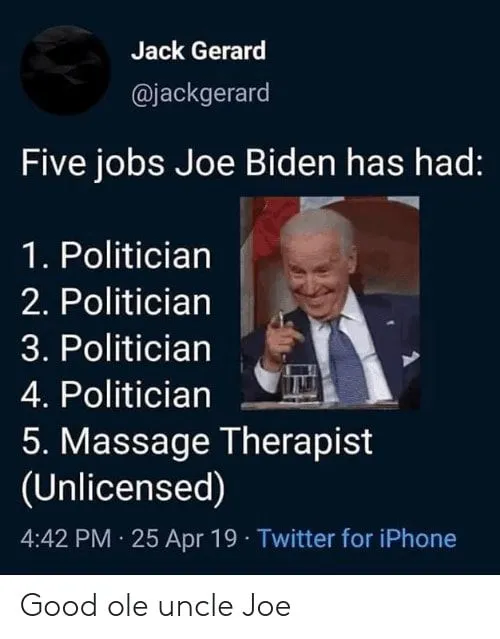Viewport: 500px width, 639px height.
Task: Click the blue tie in the photo
Action: [x=346, y=358]
